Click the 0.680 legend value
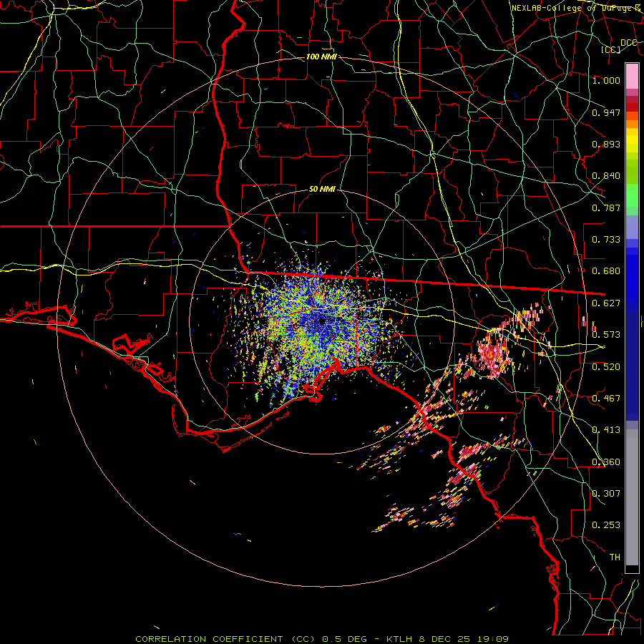Viewport: 644px width, 644px height. (x=606, y=271)
